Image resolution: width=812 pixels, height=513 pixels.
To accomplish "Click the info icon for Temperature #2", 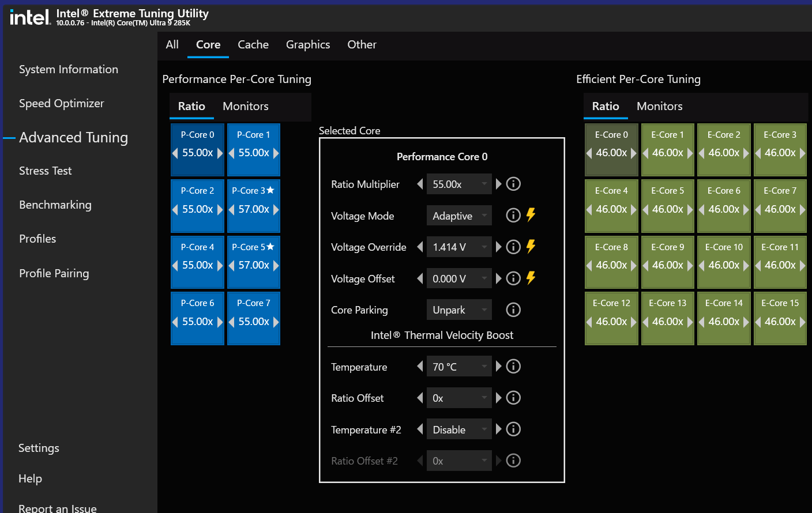I will pyautogui.click(x=513, y=429).
